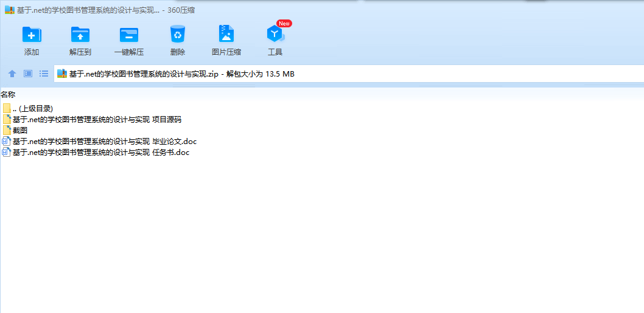Select the 上级目录 folder icon
Screen dimensions: 644x313
pyautogui.click(x=7, y=109)
